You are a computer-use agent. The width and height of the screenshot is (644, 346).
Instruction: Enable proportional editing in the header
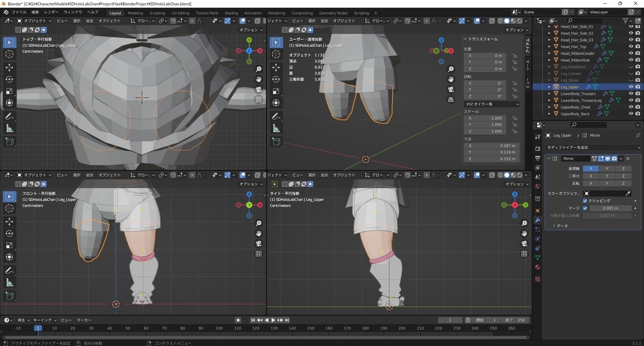(x=192, y=20)
